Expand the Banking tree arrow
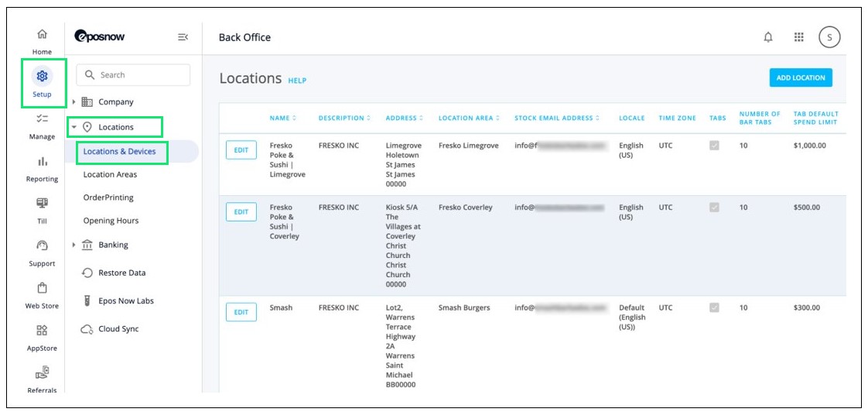The height and width of the screenshot is (419, 868). [x=74, y=245]
